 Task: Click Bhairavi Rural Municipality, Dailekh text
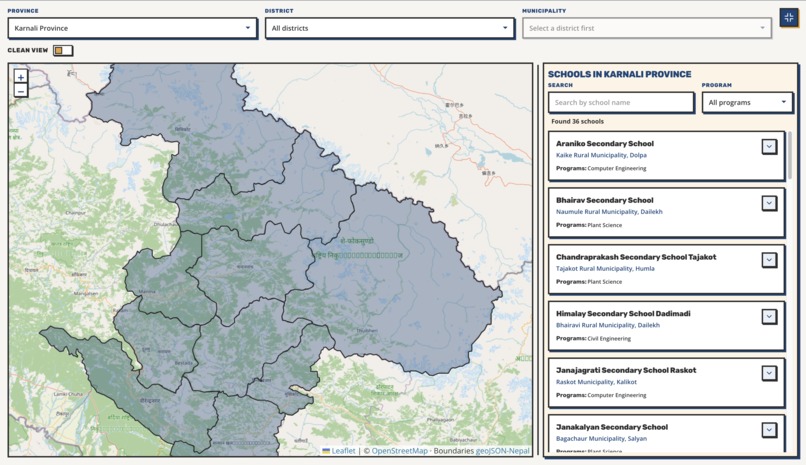[x=608, y=325]
